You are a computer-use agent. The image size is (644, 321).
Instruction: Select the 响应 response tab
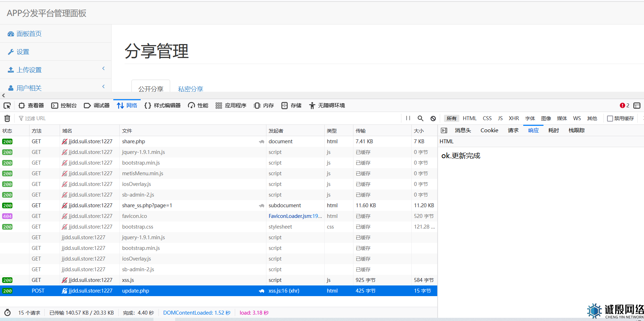(x=533, y=130)
